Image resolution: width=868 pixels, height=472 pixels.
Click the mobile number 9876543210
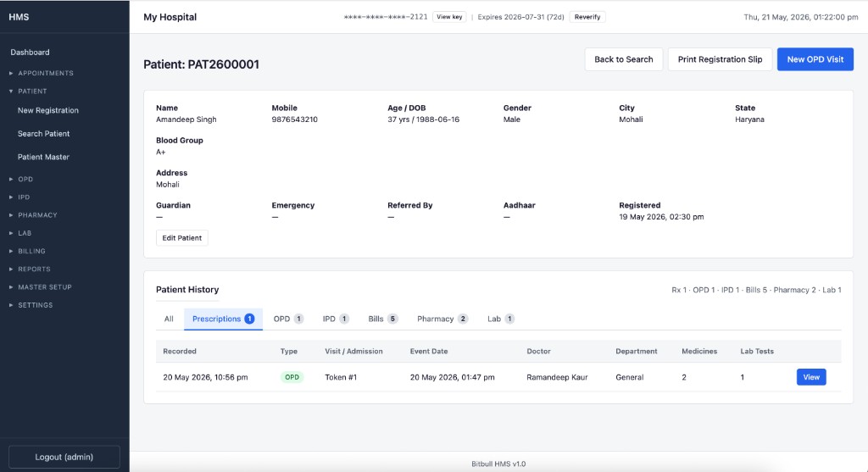click(294, 119)
